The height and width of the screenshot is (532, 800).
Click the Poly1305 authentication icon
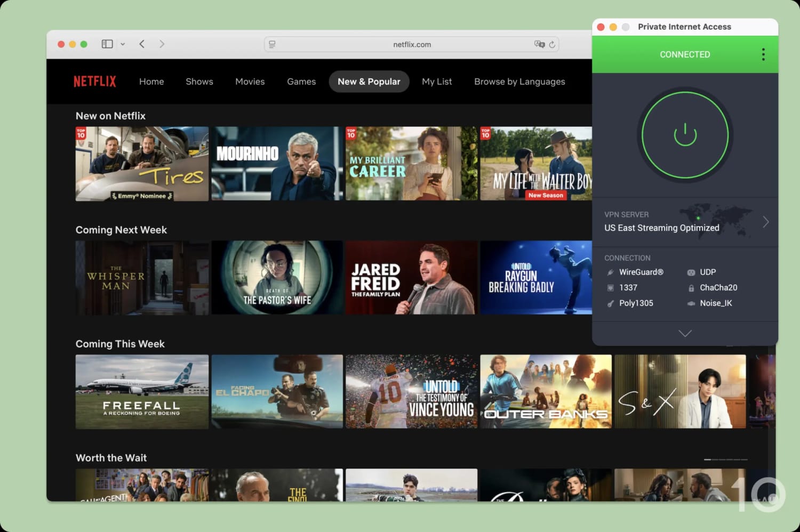(610, 303)
